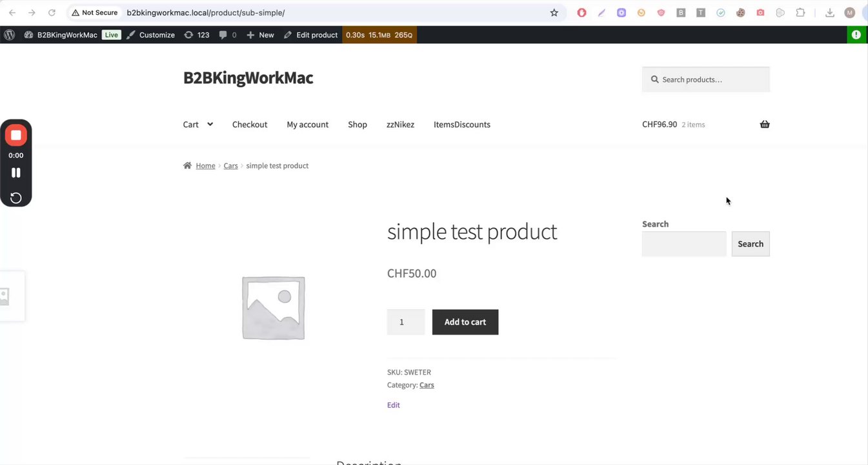Image resolution: width=868 pixels, height=465 pixels.
Task: Go to the Shop menu item
Action: 358,125
